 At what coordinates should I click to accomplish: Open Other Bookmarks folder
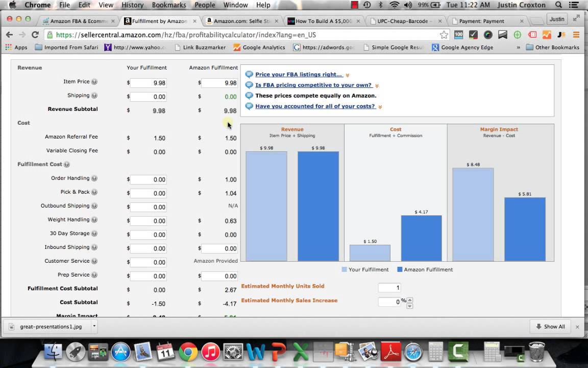(x=552, y=48)
